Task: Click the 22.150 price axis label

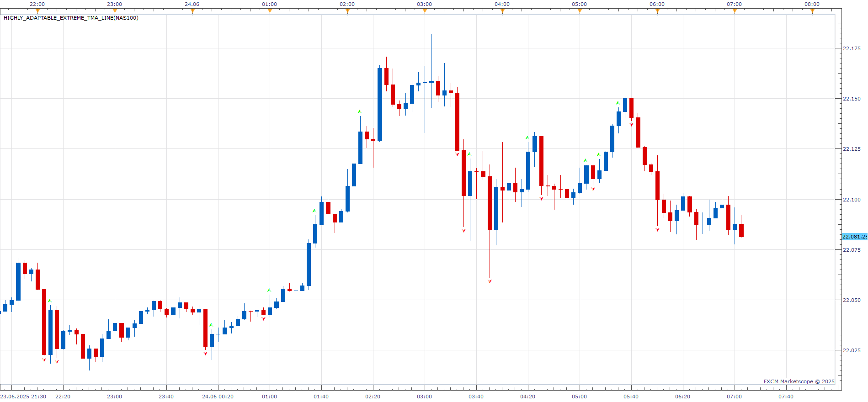Action: coord(852,99)
